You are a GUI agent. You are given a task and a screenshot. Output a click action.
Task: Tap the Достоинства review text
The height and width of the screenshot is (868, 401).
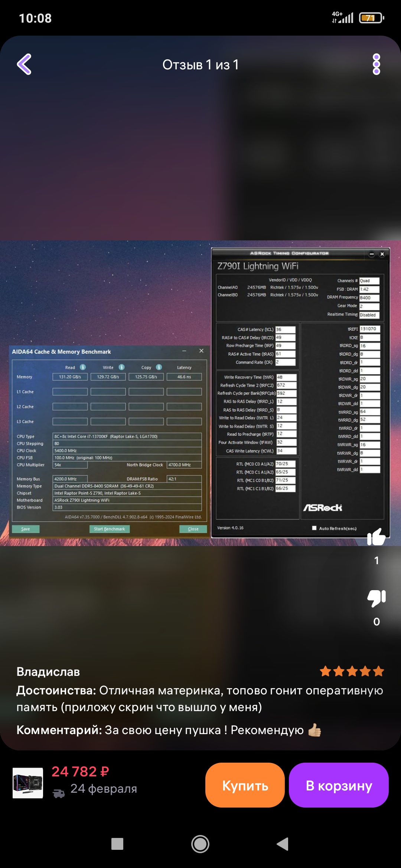(200, 699)
